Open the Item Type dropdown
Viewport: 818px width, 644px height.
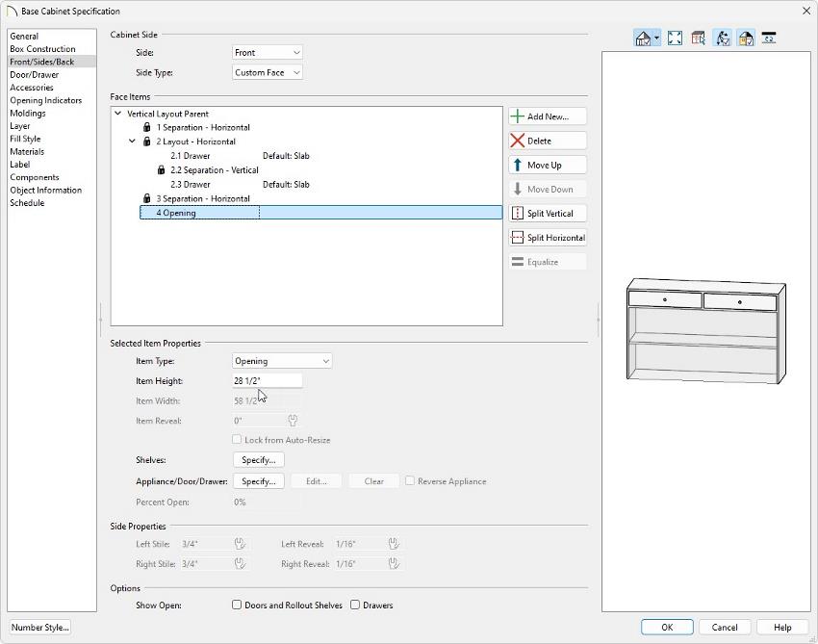click(x=282, y=361)
